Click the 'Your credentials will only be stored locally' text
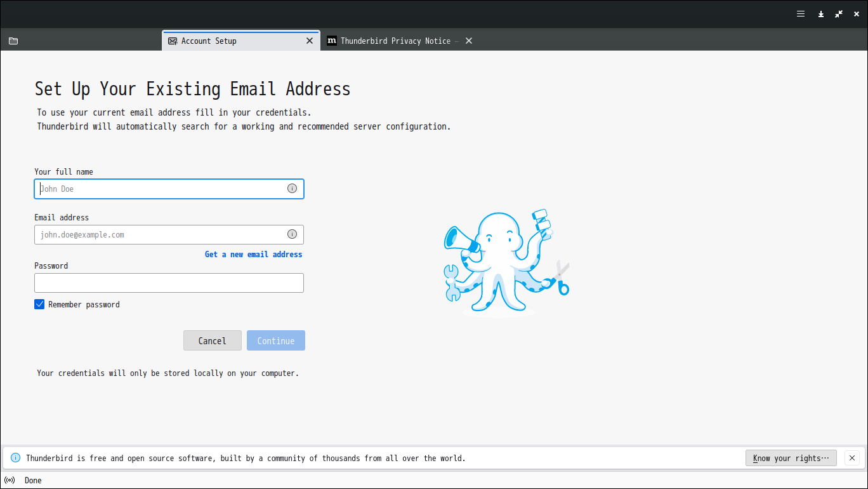The width and height of the screenshot is (868, 489). click(168, 373)
